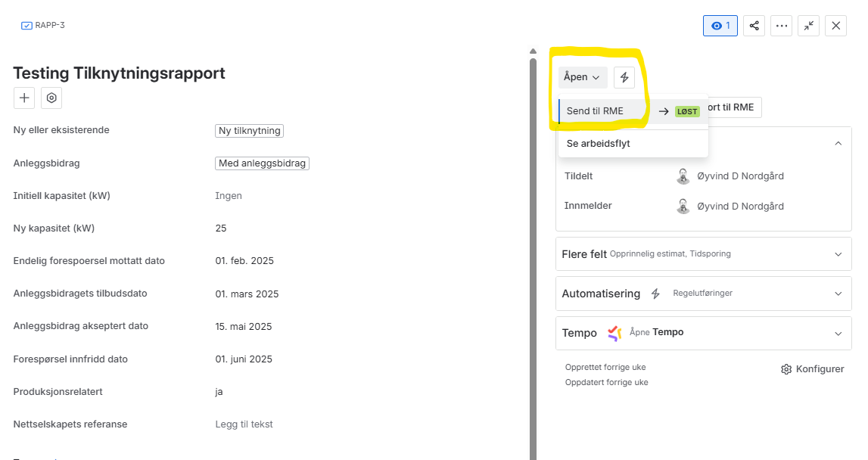Click the watch eye icon button

coord(720,26)
